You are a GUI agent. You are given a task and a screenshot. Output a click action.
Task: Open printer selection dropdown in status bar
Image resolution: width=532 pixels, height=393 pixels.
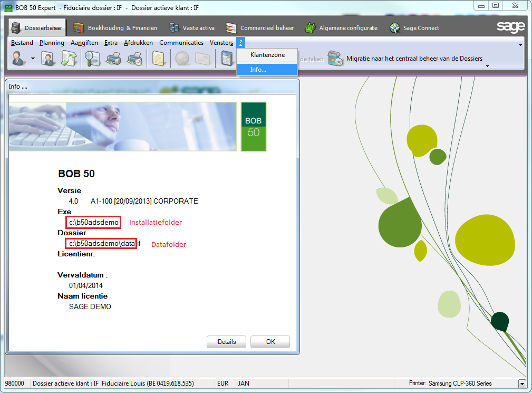point(522,384)
